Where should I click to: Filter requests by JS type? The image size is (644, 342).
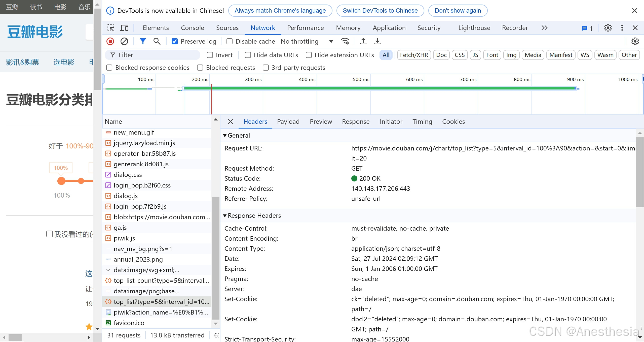[x=475, y=55]
